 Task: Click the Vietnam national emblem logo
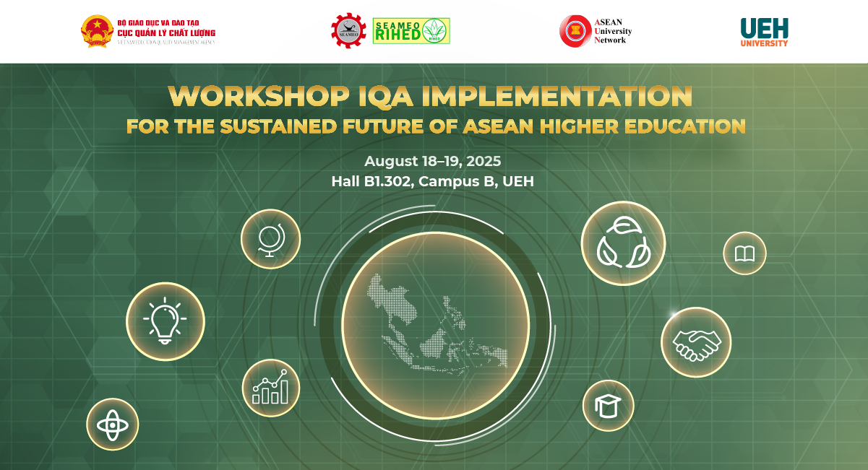(x=97, y=31)
